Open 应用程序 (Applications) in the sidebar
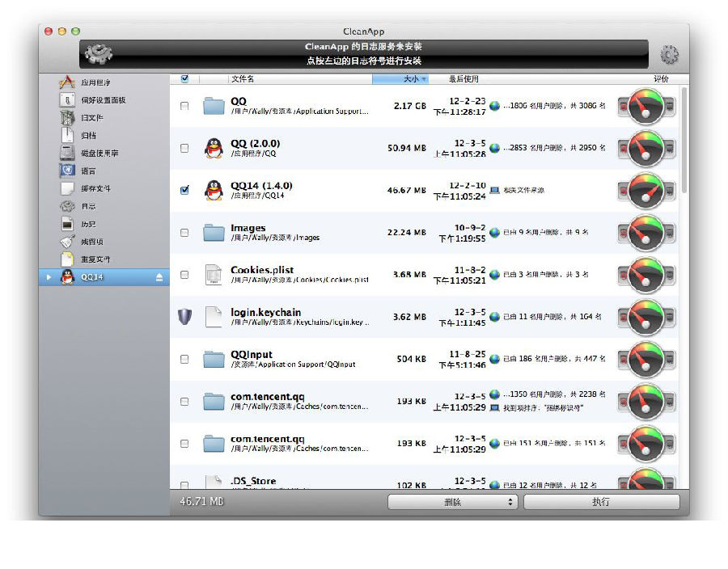 (95, 82)
